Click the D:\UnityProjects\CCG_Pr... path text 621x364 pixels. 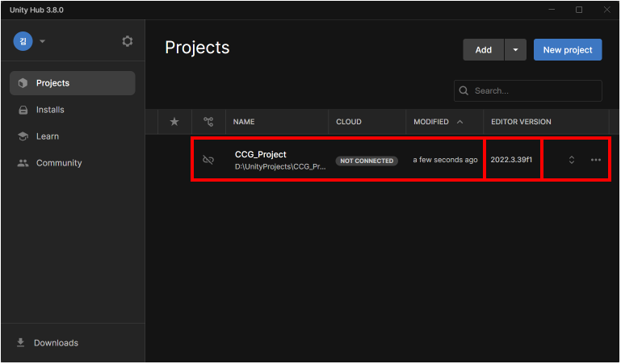click(280, 167)
